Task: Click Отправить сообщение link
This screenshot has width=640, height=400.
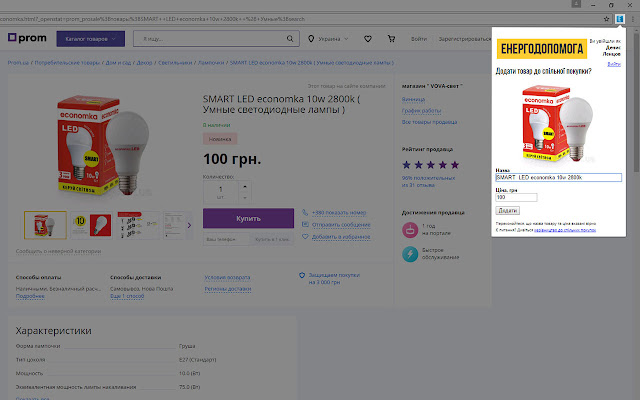Action: (x=341, y=225)
